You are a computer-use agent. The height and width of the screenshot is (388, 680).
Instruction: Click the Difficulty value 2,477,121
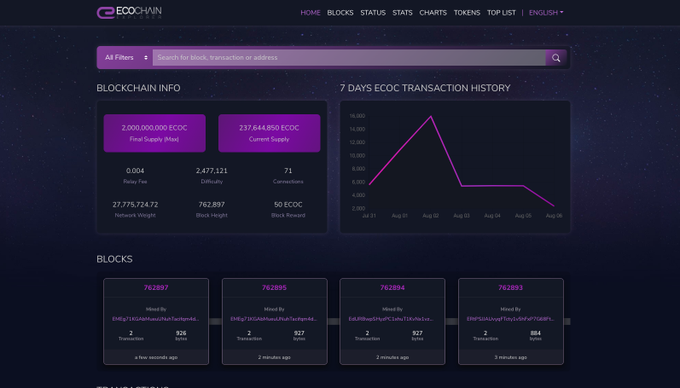pyautogui.click(x=212, y=171)
